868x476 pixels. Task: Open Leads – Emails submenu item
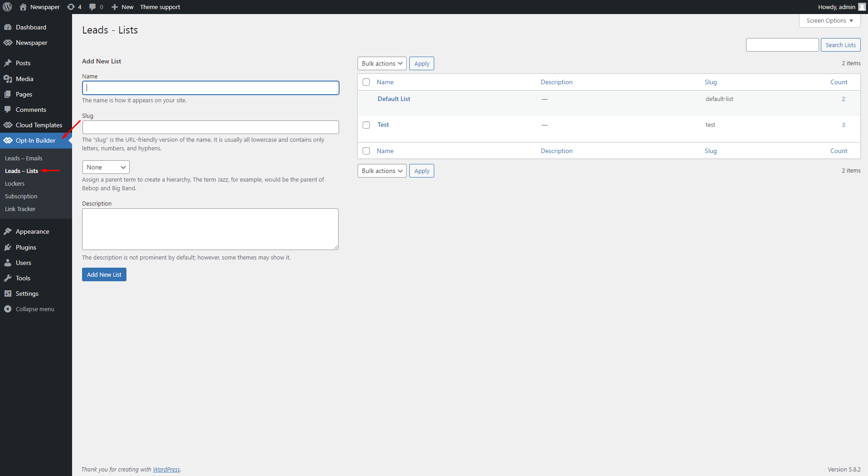(24, 158)
